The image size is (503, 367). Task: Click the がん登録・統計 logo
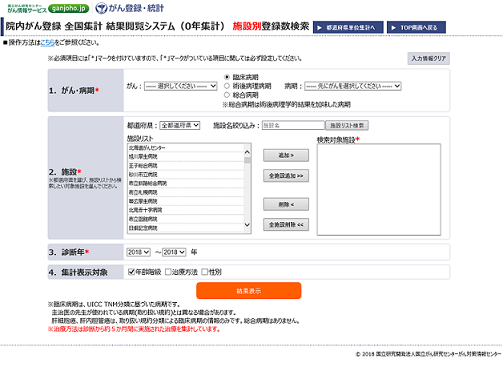(x=130, y=8)
